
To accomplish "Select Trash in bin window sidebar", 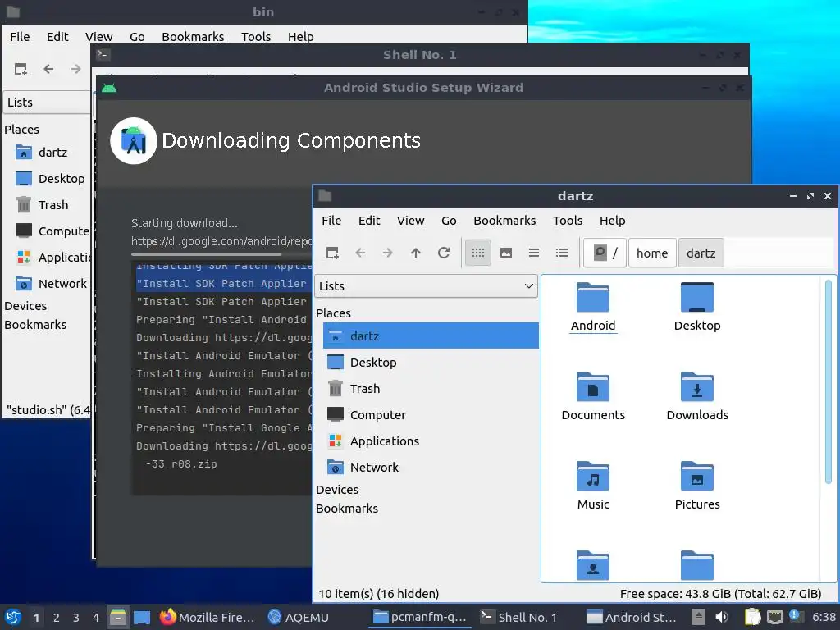I will pyautogui.click(x=51, y=204).
